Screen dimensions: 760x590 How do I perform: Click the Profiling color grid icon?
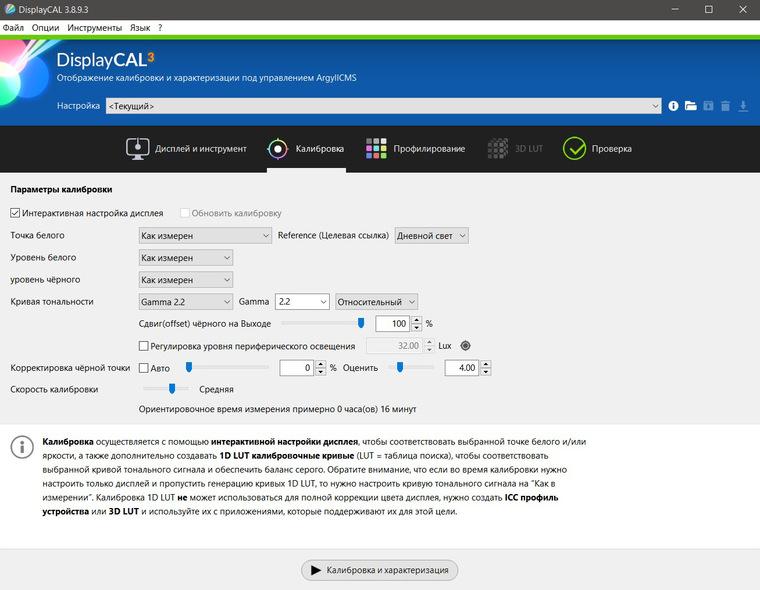376,148
